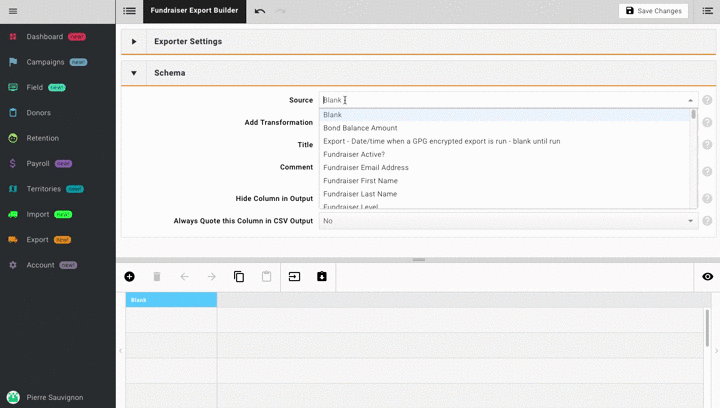Screen dimensions: 720x408
Task: Open the Always Quote CSV dropdown
Action: pos(508,221)
